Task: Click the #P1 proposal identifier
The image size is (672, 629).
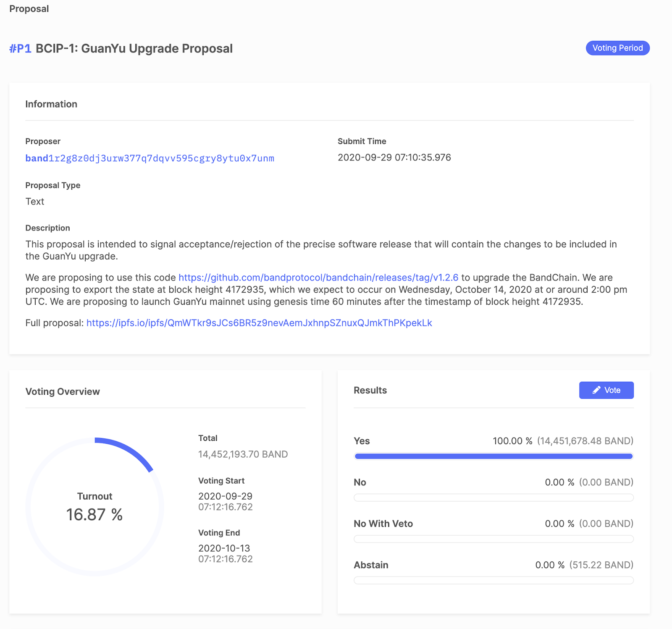Action: (20, 49)
